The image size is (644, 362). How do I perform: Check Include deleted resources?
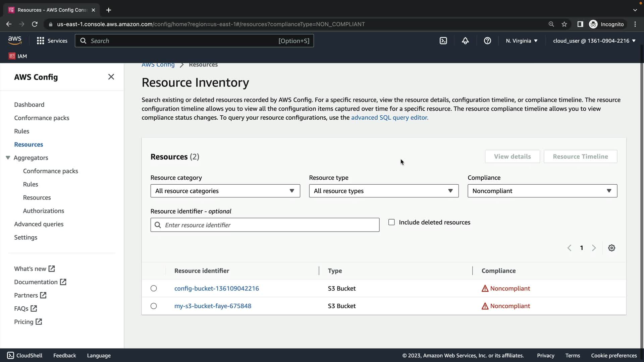391,222
